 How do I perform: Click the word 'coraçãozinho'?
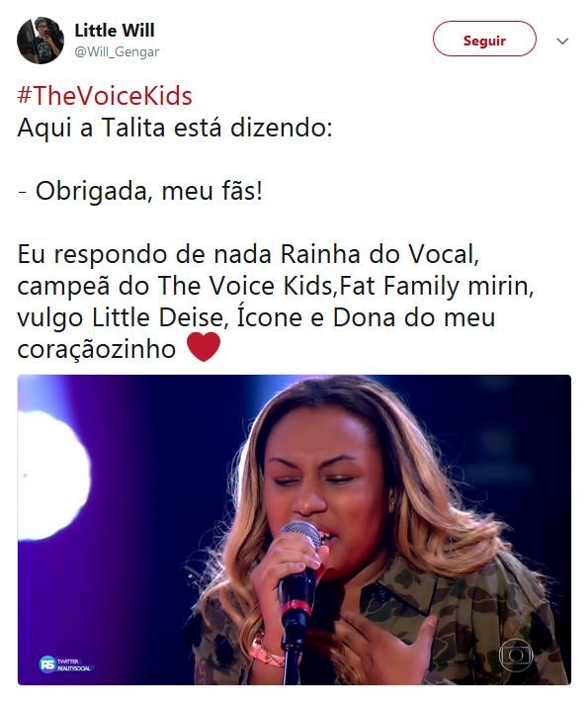point(97,349)
